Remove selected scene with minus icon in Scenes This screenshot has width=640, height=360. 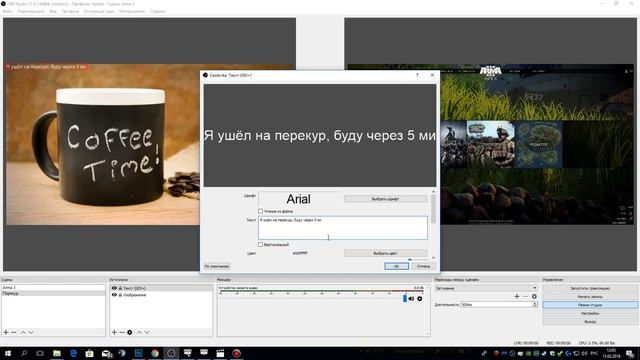click(14, 332)
